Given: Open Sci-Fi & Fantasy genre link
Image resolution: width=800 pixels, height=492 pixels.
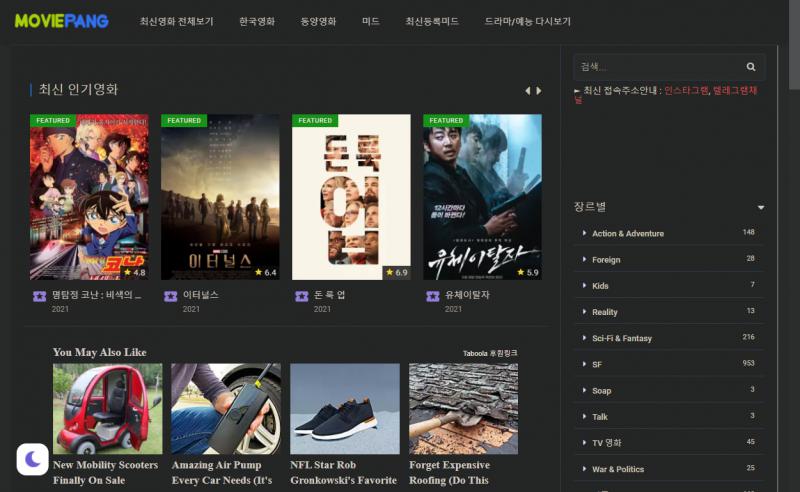Looking at the screenshot, I should pyautogui.click(x=621, y=338).
